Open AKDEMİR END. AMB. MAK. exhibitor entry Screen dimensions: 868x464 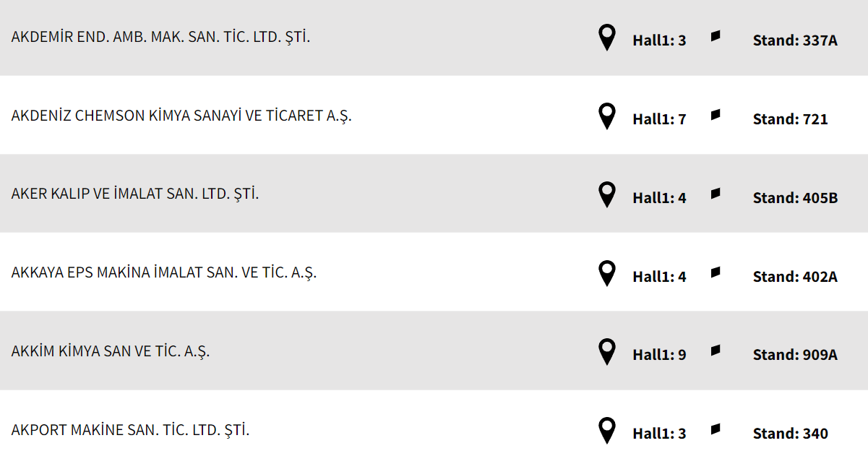pos(160,37)
